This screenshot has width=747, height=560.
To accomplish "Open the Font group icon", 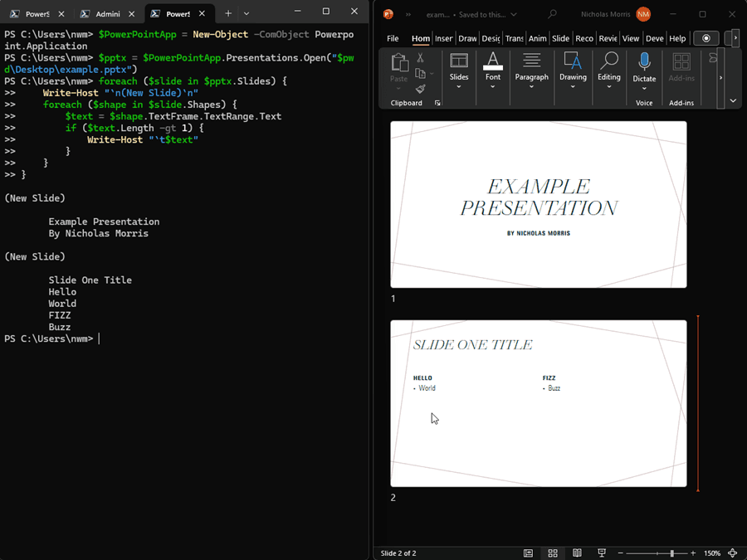I will (492, 61).
